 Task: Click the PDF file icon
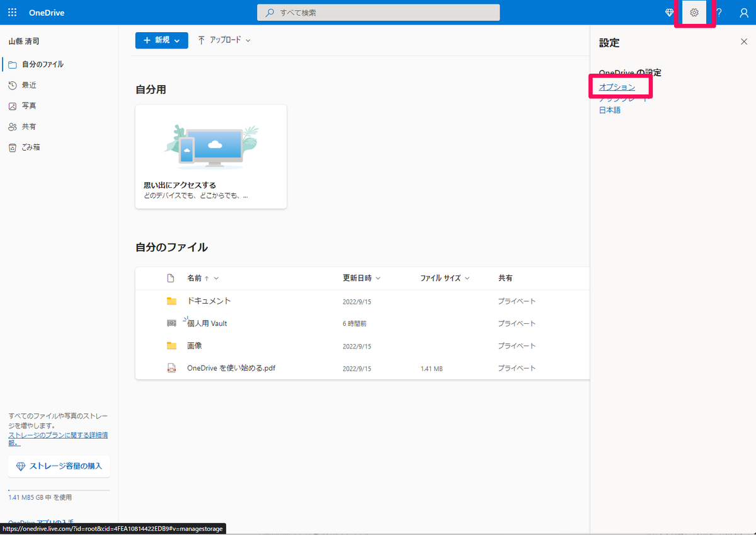[x=171, y=368]
